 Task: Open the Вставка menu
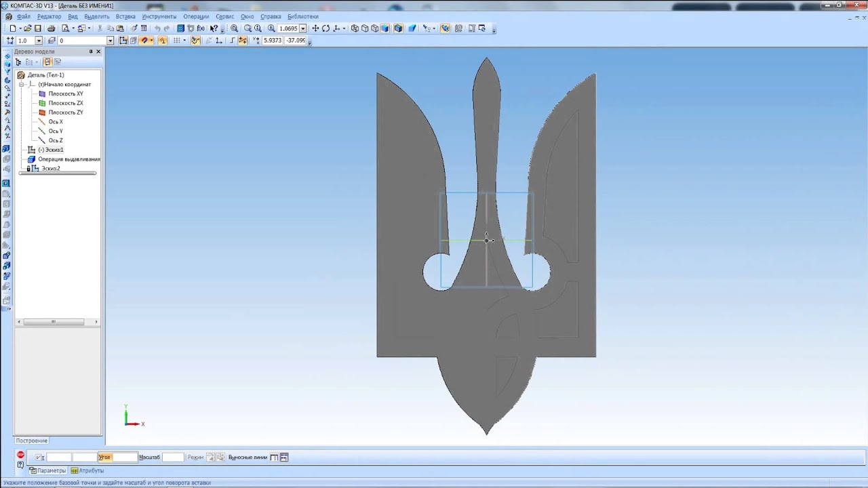125,16
